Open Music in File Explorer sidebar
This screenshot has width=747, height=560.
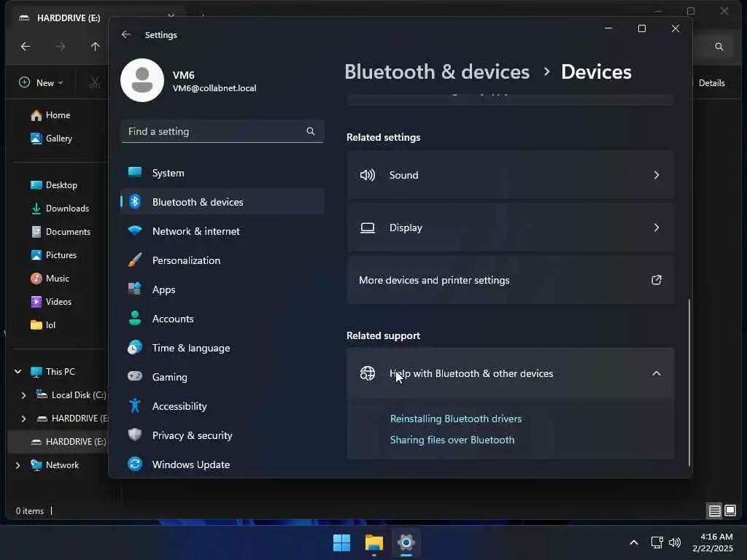pyautogui.click(x=57, y=278)
